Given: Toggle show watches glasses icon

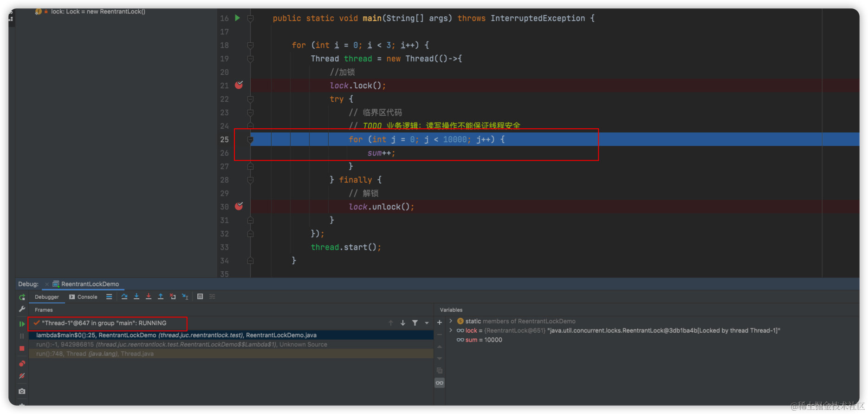Looking at the screenshot, I should (x=440, y=383).
